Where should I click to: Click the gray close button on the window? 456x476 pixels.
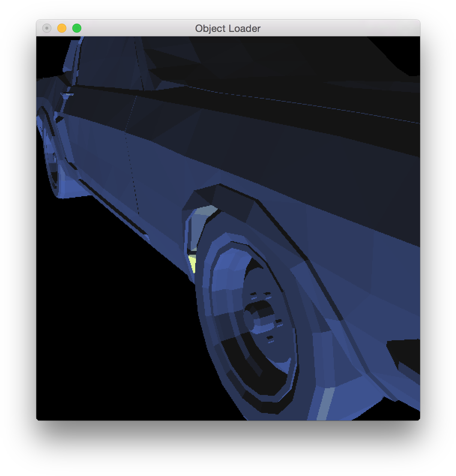click(46, 28)
